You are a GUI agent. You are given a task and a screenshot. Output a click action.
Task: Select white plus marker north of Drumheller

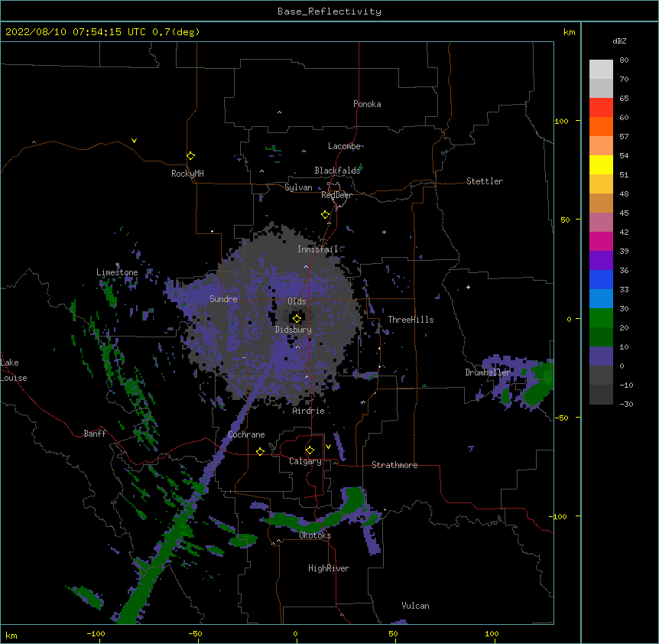pos(468,287)
